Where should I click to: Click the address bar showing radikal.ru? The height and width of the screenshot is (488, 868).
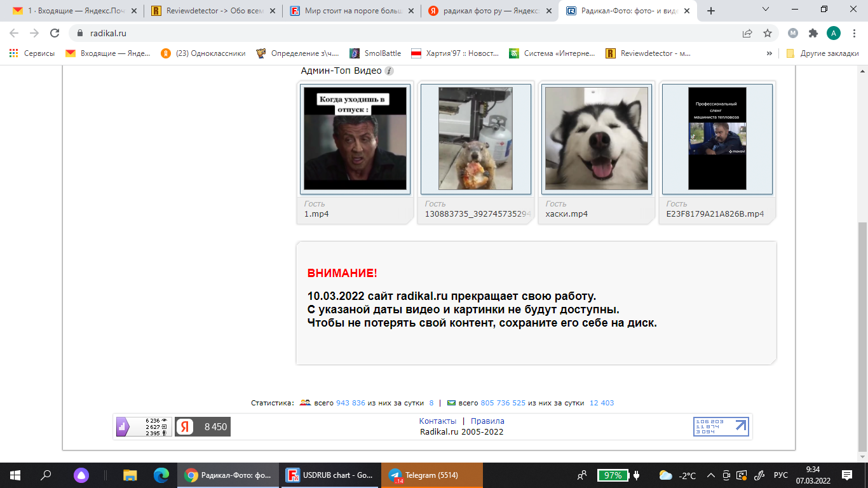(x=407, y=33)
